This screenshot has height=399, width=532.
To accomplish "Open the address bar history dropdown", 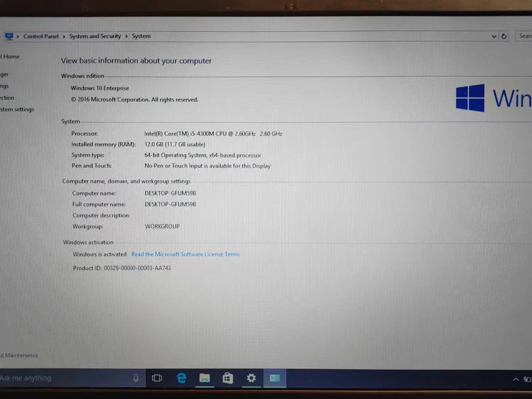I will pos(494,36).
